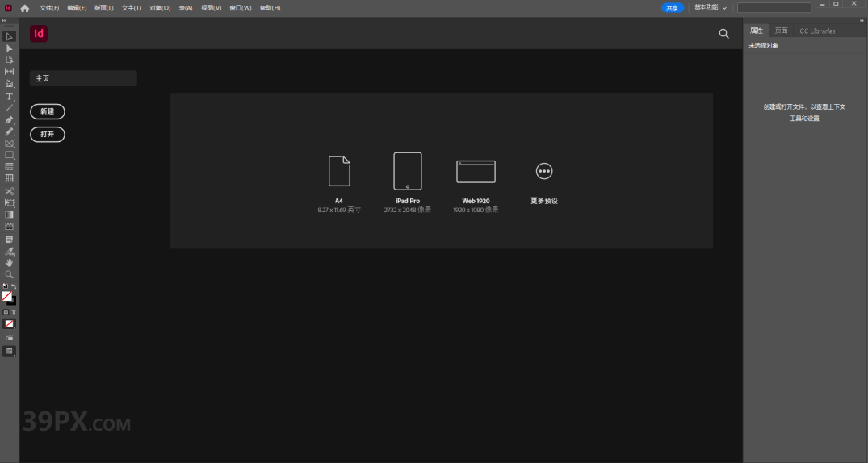Select the Scissors tool

click(9, 191)
